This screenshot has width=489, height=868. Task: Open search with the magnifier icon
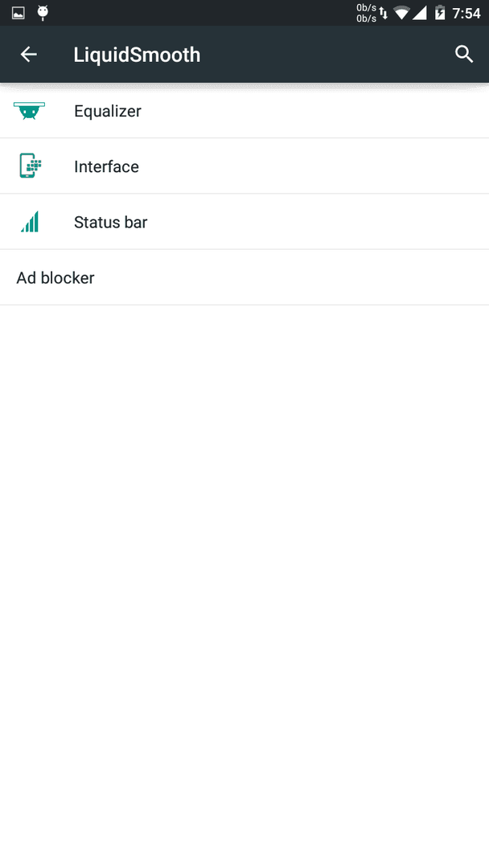(464, 55)
